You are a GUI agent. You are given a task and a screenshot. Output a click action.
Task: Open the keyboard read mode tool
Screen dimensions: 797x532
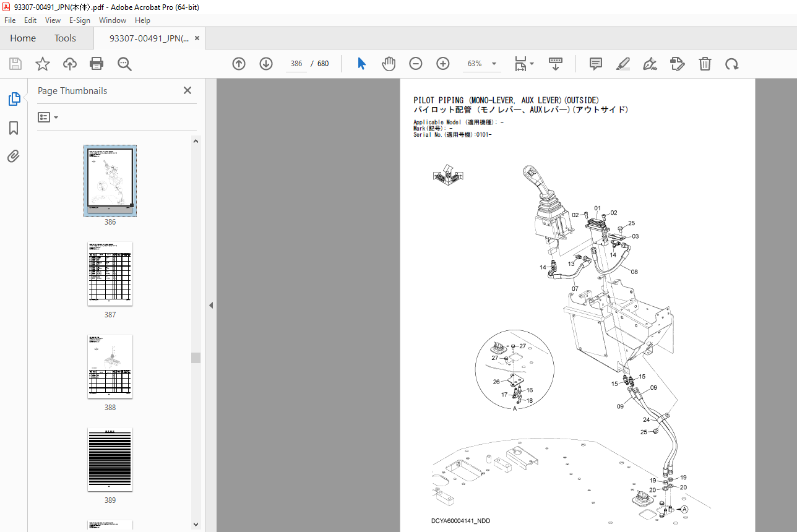point(555,64)
